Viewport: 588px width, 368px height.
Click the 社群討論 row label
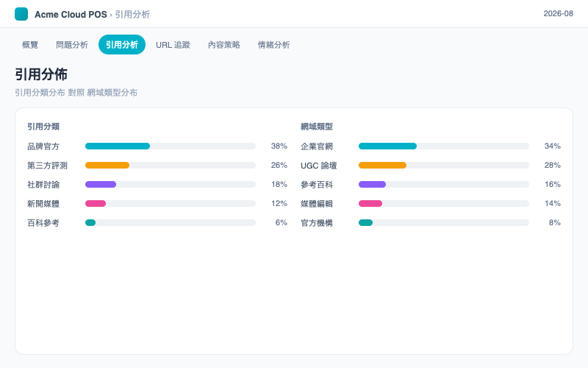43,185
